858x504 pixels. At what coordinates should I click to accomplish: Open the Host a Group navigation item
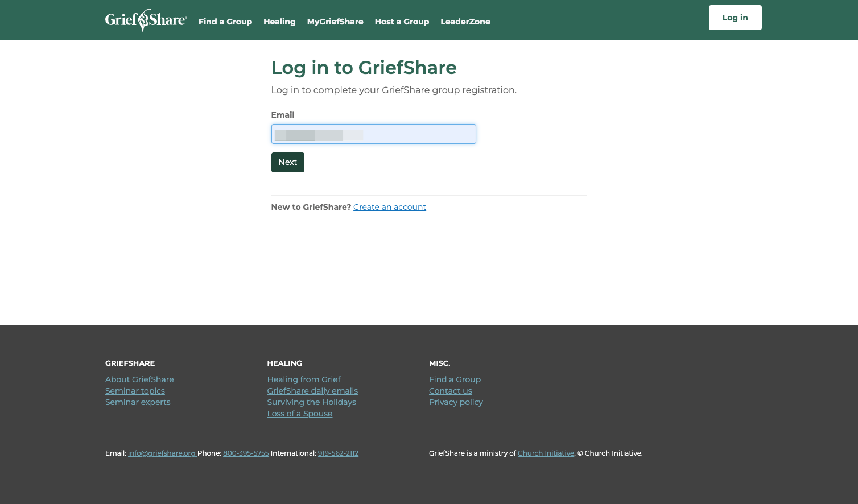(402, 22)
